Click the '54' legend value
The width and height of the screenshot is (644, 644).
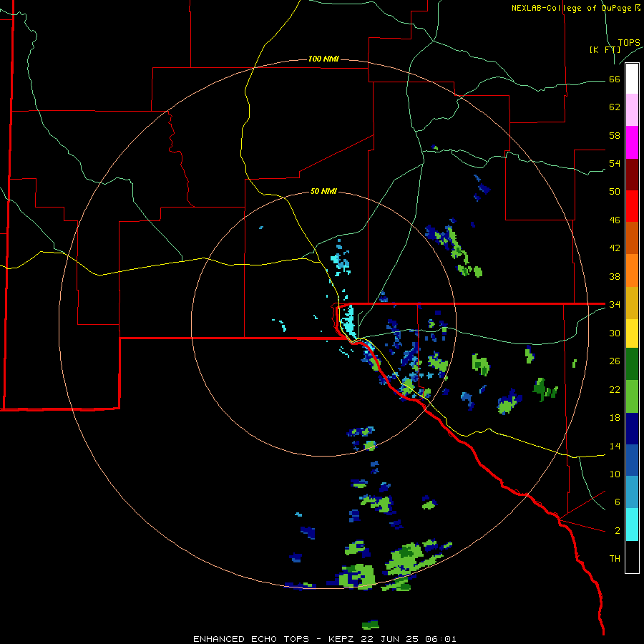pos(615,163)
